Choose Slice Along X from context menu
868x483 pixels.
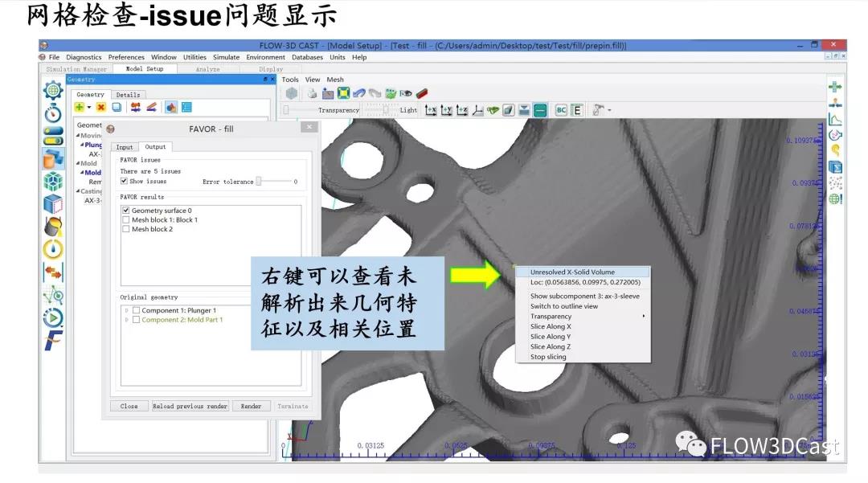point(551,326)
